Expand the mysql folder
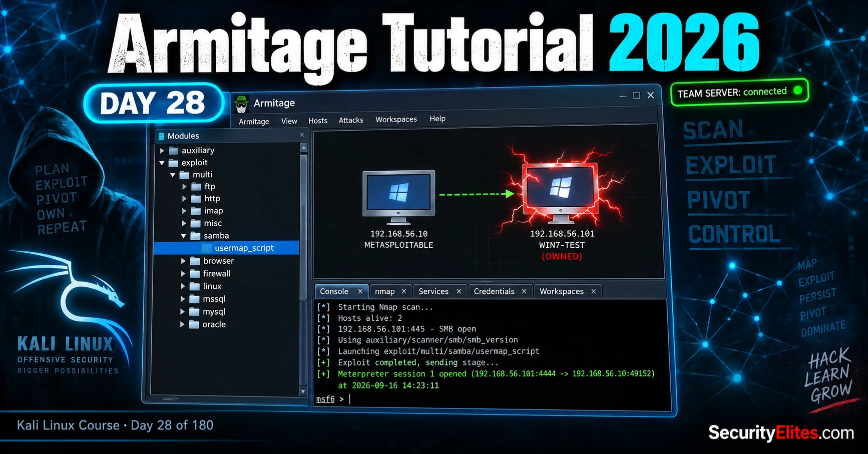Image resolution: width=868 pixels, height=454 pixels. click(183, 311)
